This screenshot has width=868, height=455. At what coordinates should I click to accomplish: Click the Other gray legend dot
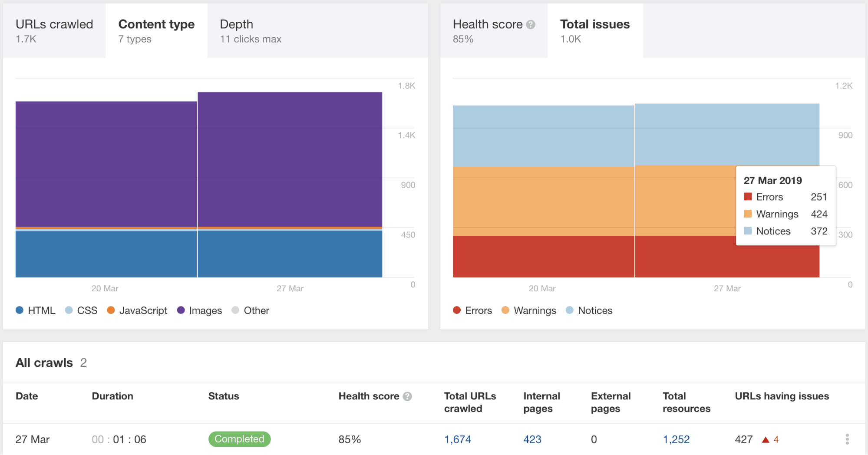coord(235,310)
